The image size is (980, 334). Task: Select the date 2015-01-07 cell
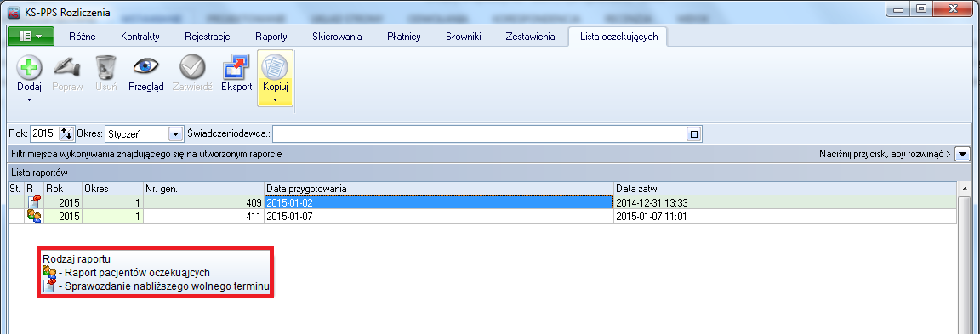[439, 216]
